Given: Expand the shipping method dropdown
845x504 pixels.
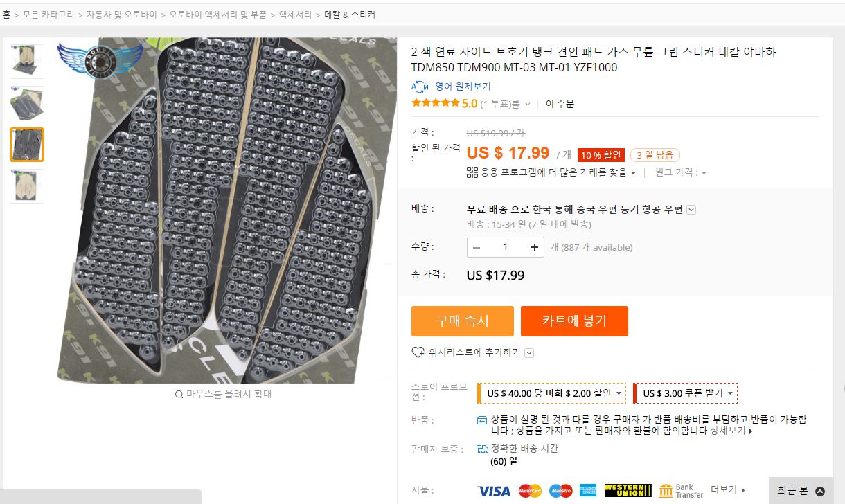Looking at the screenshot, I should click(691, 210).
